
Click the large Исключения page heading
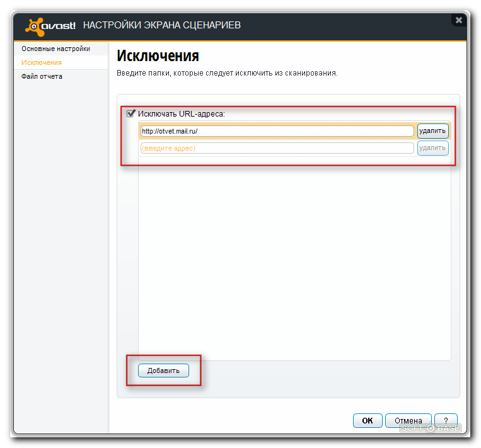pos(158,56)
